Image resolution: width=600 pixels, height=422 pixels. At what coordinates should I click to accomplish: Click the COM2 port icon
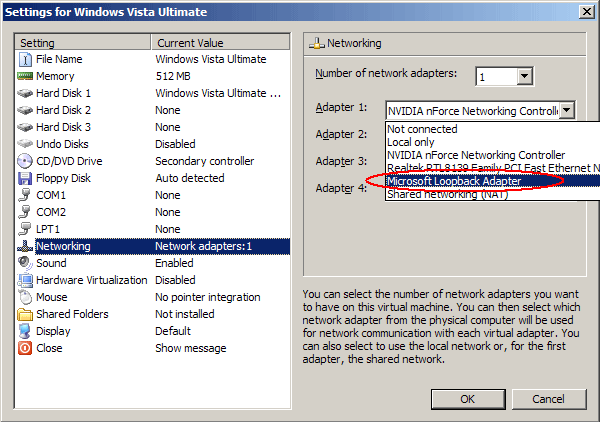pyautogui.click(x=25, y=212)
